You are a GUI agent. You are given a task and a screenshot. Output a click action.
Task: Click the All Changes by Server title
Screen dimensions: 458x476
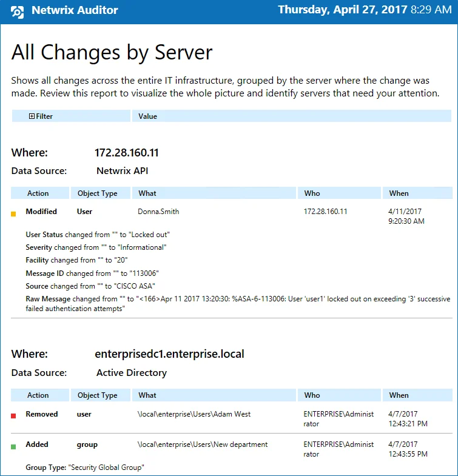(112, 53)
